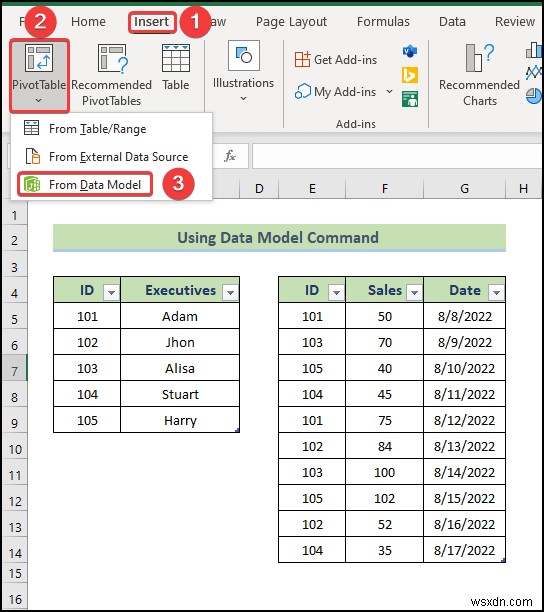Select the date cell 8/8/2022
Image resolution: width=544 pixels, height=612 pixels.
click(x=464, y=316)
